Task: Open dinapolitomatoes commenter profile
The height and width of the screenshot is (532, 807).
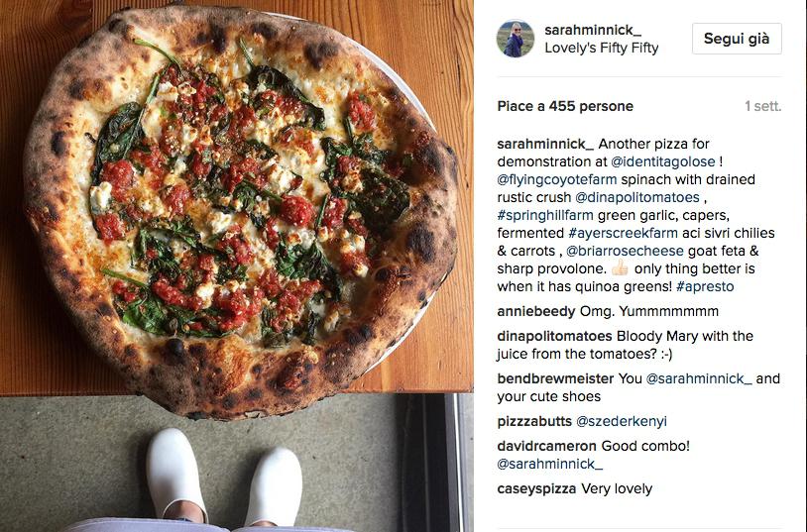Action: [554, 336]
